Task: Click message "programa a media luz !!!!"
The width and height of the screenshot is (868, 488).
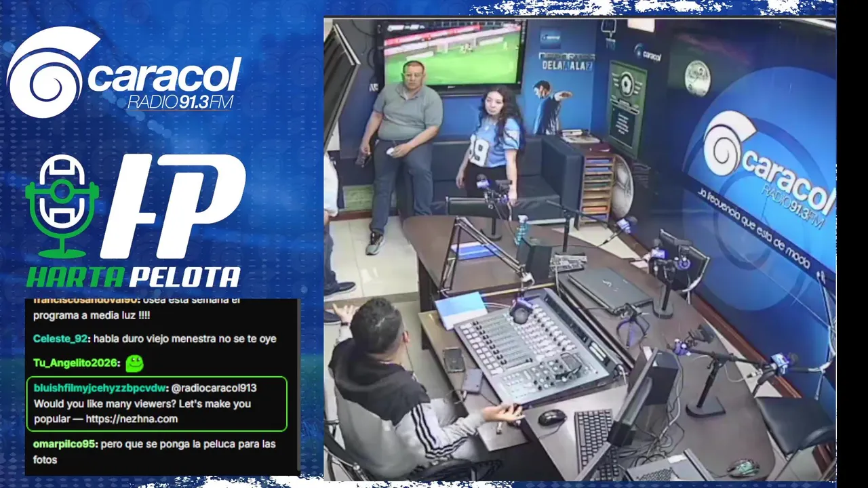Action: pyautogui.click(x=92, y=315)
